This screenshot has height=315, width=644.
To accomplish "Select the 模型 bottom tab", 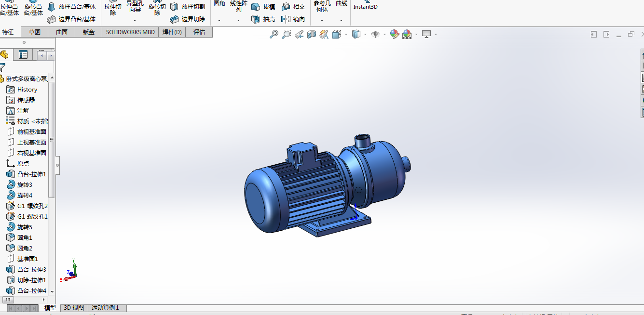I will click(x=50, y=308).
